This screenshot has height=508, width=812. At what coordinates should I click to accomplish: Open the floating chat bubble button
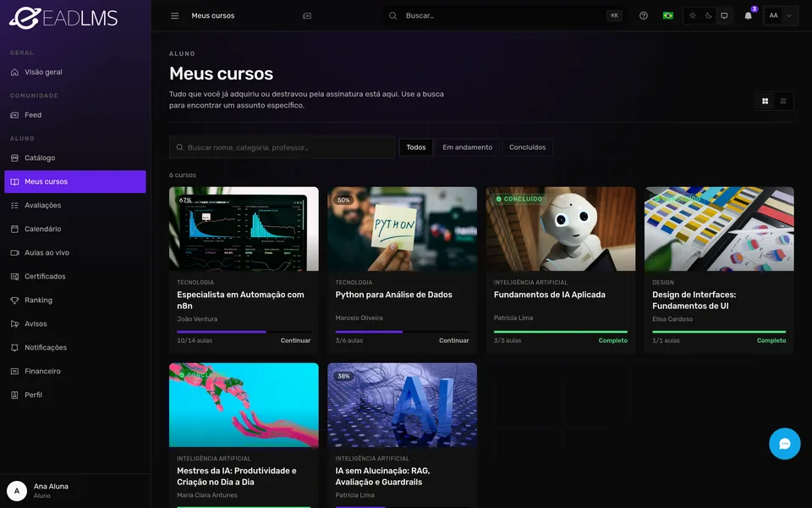pyautogui.click(x=785, y=444)
